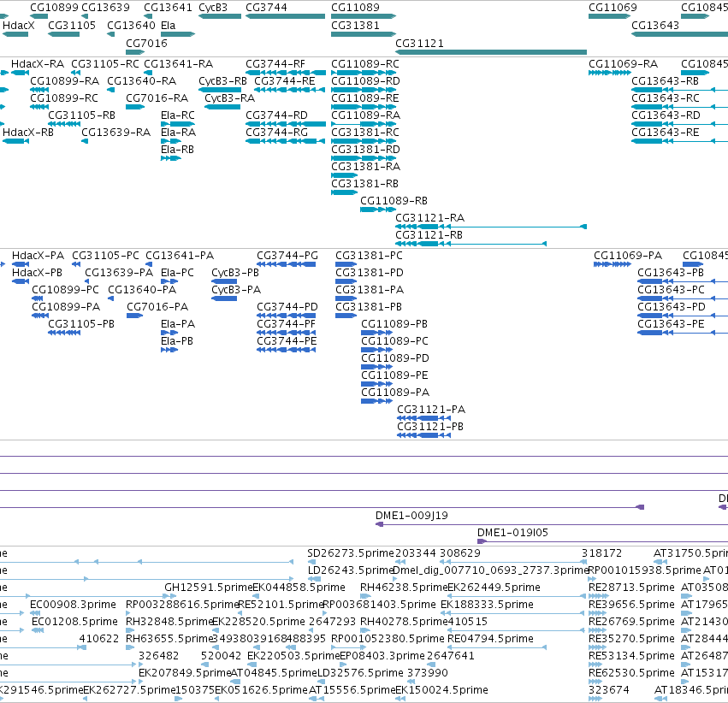Image resolution: width=728 pixels, height=703 pixels.
Task: Click transcript CycB3-RB label
Action: 223,80
